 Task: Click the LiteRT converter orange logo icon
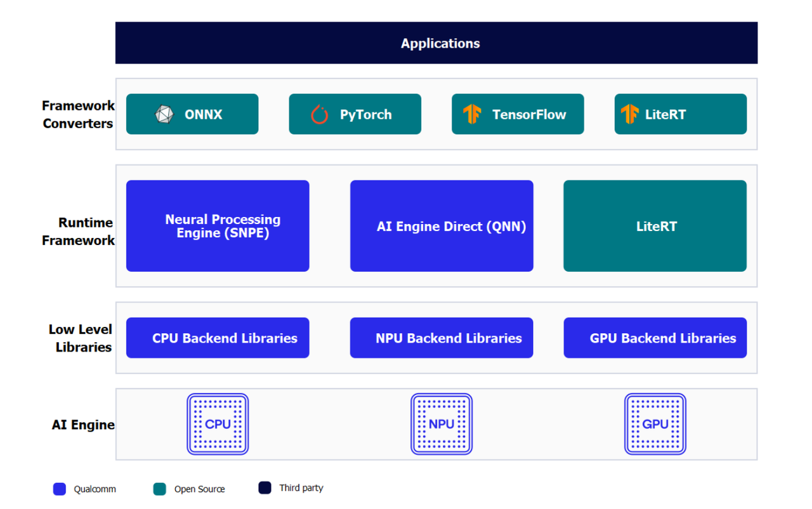(629, 114)
